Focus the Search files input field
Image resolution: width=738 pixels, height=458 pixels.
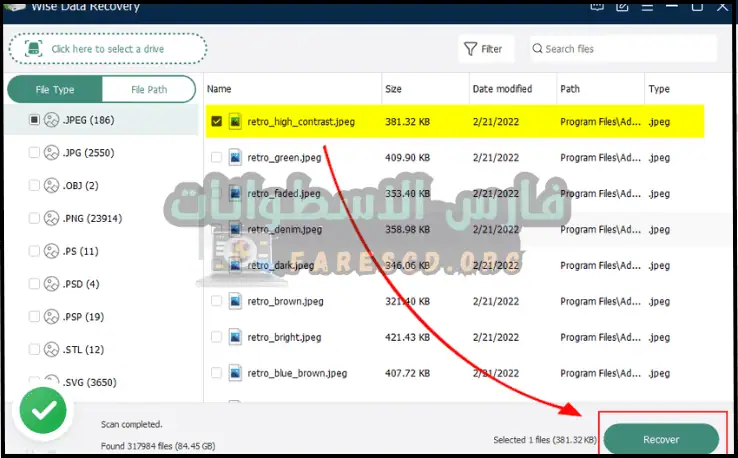pyautogui.click(x=627, y=48)
